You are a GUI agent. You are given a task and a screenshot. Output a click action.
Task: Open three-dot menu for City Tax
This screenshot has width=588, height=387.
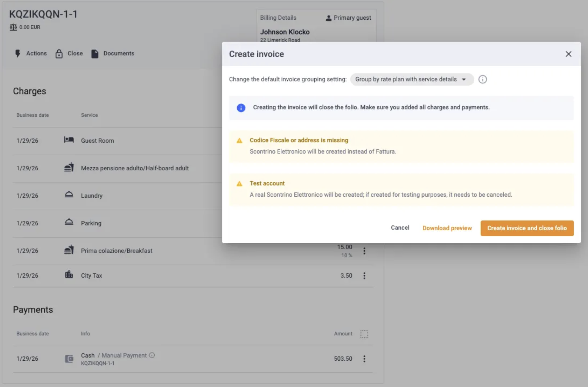coord(364,276)
